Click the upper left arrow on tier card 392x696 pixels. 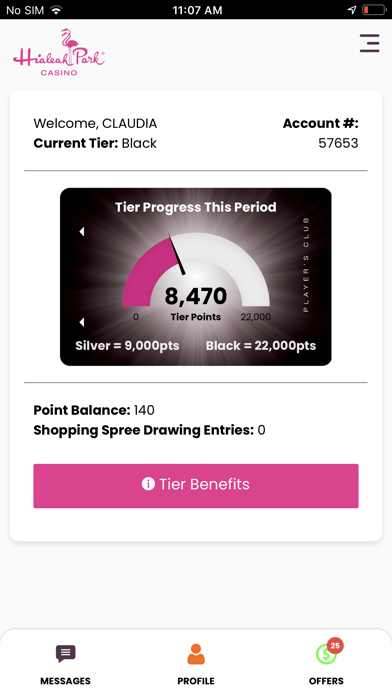[81, 231]
